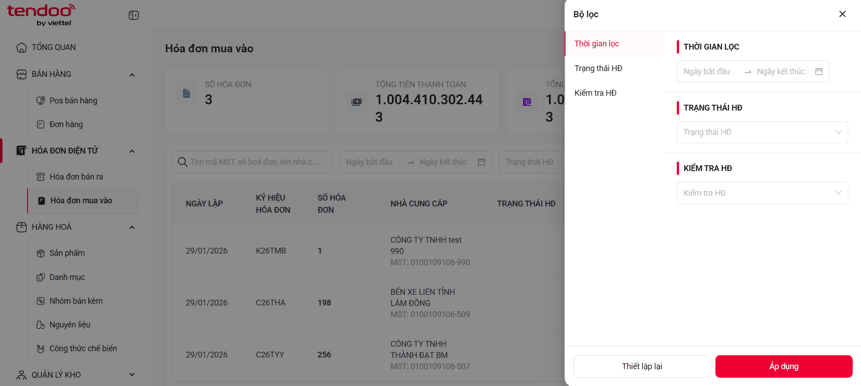Click the Hóa đơn mua vào icon
Viewport: 861px width, 386px height.
tap(41, 201)
